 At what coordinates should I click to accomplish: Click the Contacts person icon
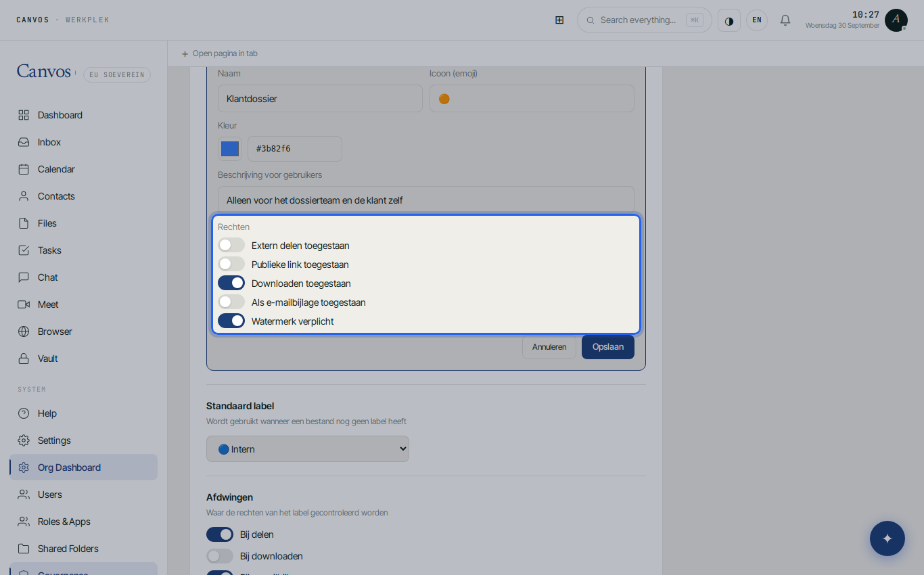24,196
